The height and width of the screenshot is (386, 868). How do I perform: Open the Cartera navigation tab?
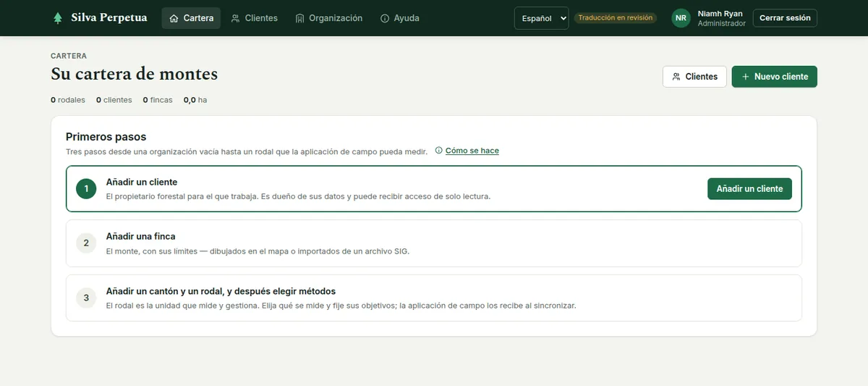[191, 18]
